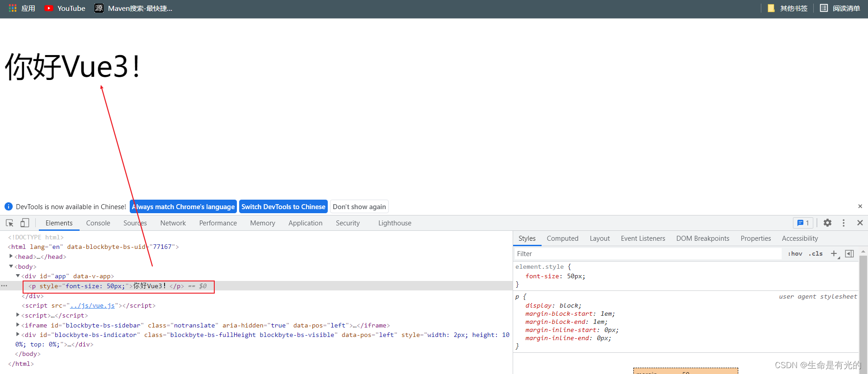Open the Layout sidebar tab

coord(599,238)
